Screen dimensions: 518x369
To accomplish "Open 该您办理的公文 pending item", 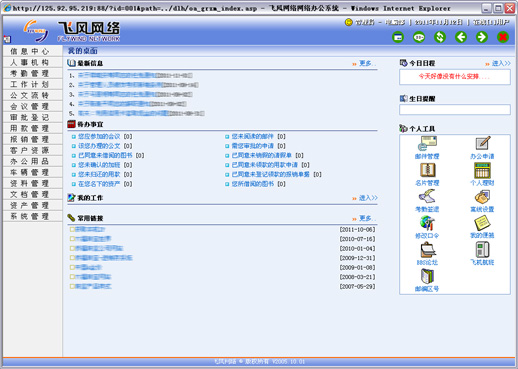I will tap(99, 146).
